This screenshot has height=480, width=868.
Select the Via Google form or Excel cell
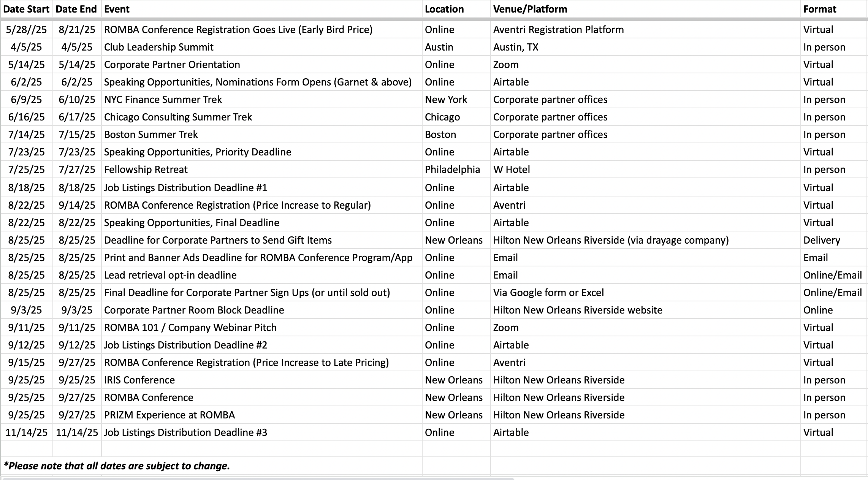(645, 293)
